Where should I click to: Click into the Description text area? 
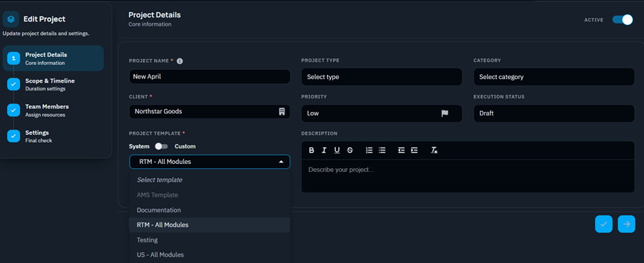click(468, 176)
